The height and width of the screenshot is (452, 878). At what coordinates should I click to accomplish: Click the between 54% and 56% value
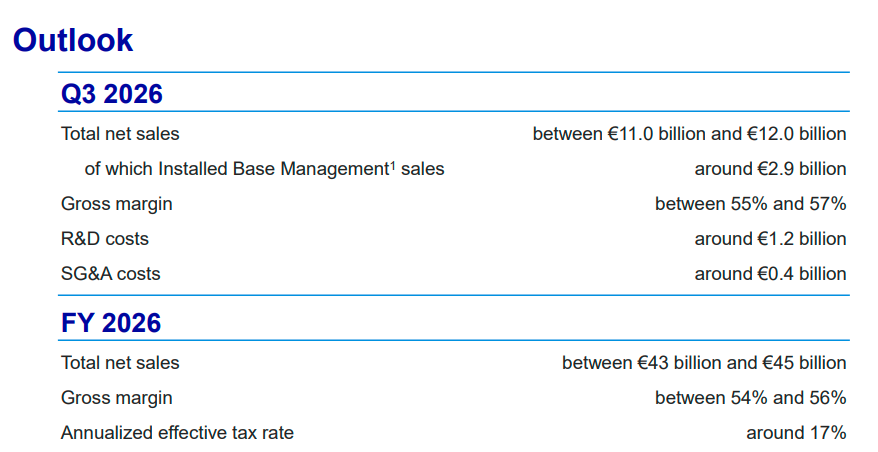coord(750,398)
